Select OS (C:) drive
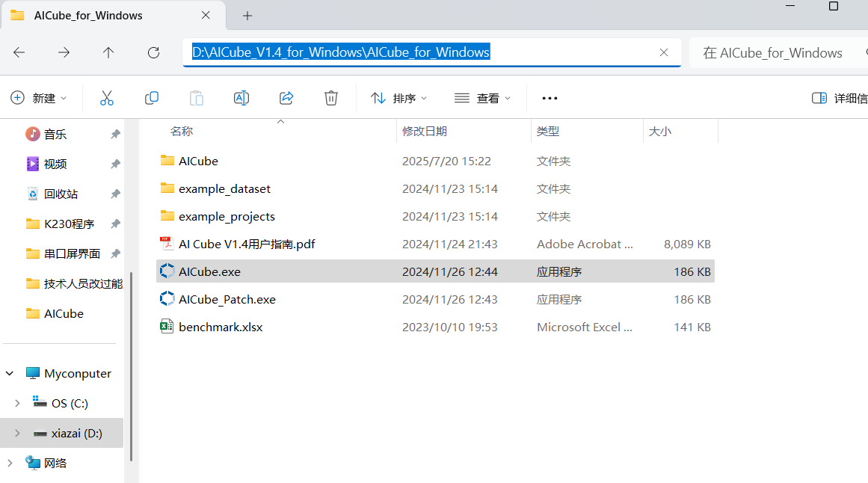The width and height of the screenshot is (868, 483). (x=70, y=403)
